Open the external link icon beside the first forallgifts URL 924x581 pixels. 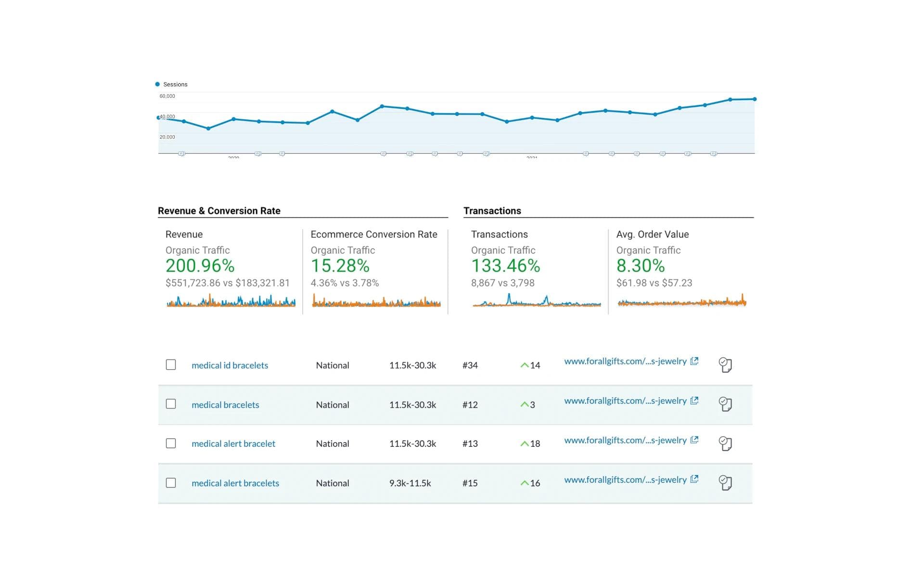coord(694,361)
